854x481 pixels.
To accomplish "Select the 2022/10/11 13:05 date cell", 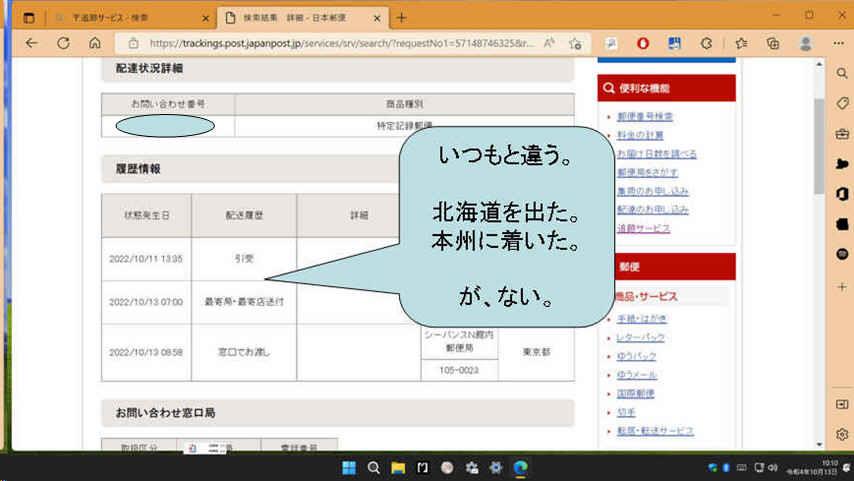I will tap(146, 259).
